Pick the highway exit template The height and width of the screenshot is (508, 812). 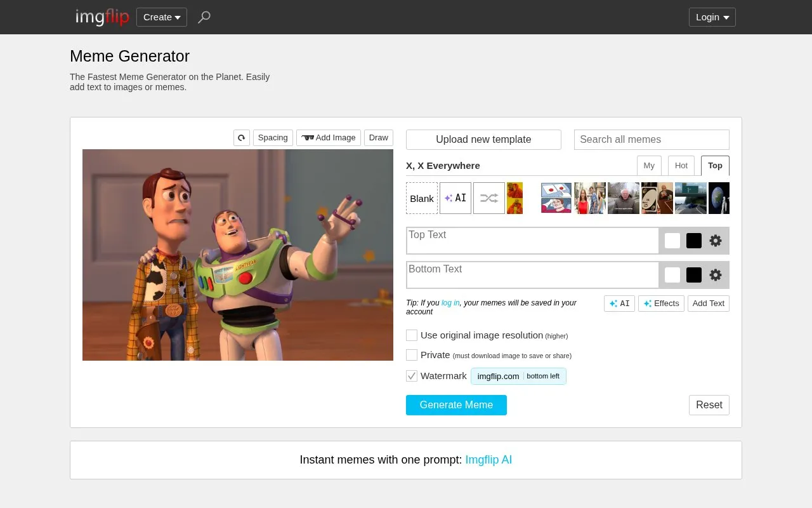click(x=691, y=198)
